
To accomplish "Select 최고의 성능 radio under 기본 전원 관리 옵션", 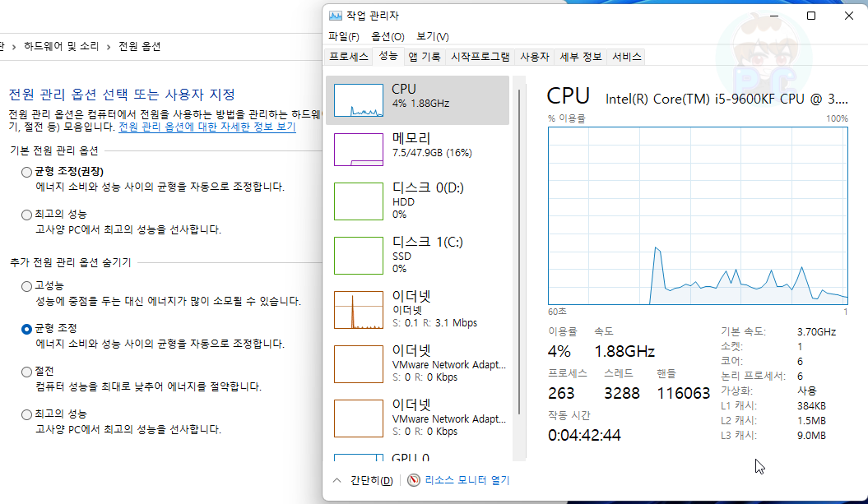I will [x=26, y=215].
